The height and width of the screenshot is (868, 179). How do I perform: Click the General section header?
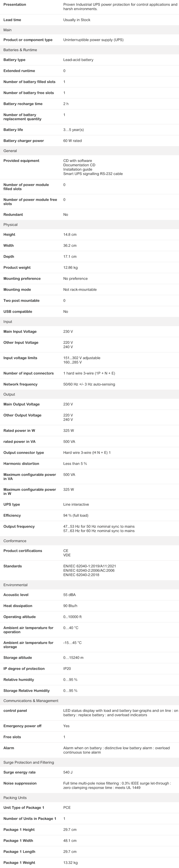coord(10,151)
